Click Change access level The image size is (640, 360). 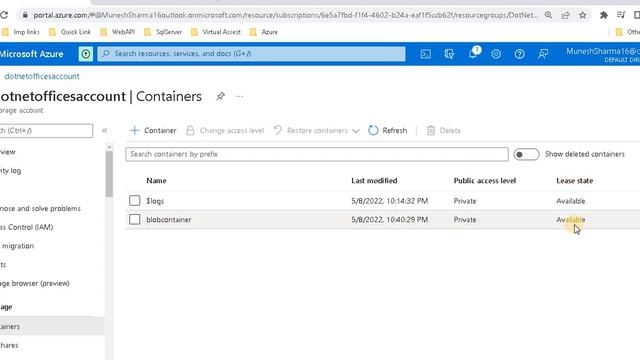click(225, 131)
